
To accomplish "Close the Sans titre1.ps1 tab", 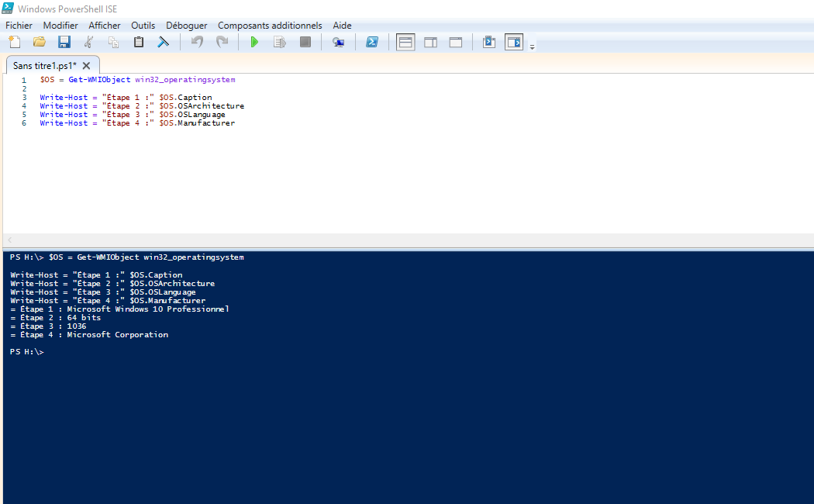I will (86, 65).
